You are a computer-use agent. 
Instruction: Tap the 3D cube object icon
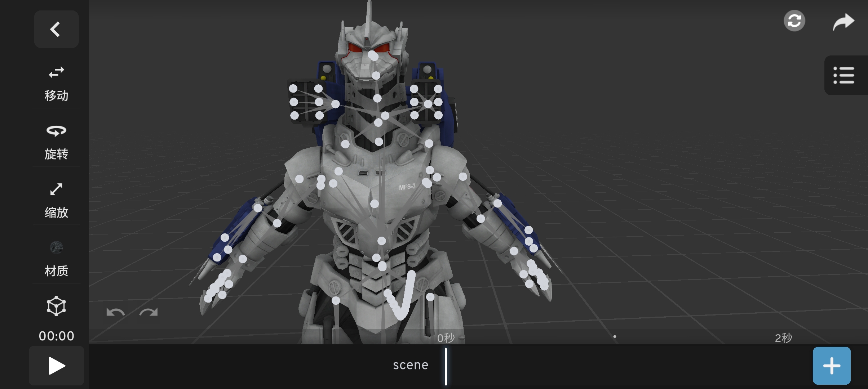click(56, 306)
